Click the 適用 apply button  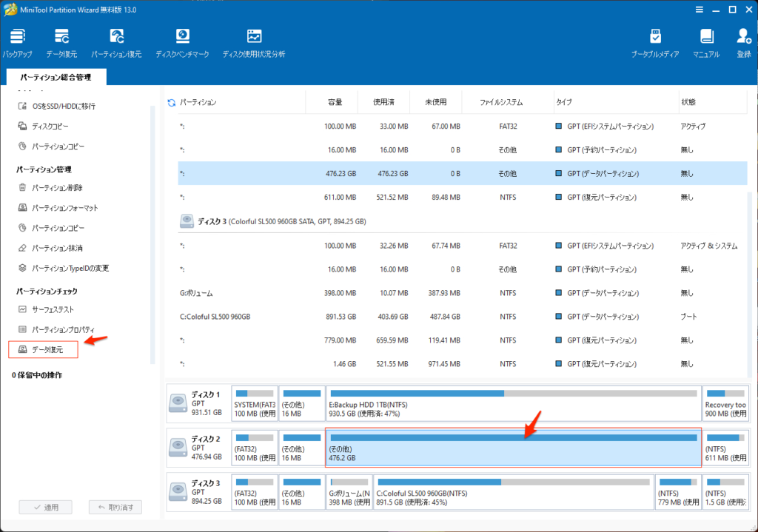pyautogui.click(x=44, y=508)
